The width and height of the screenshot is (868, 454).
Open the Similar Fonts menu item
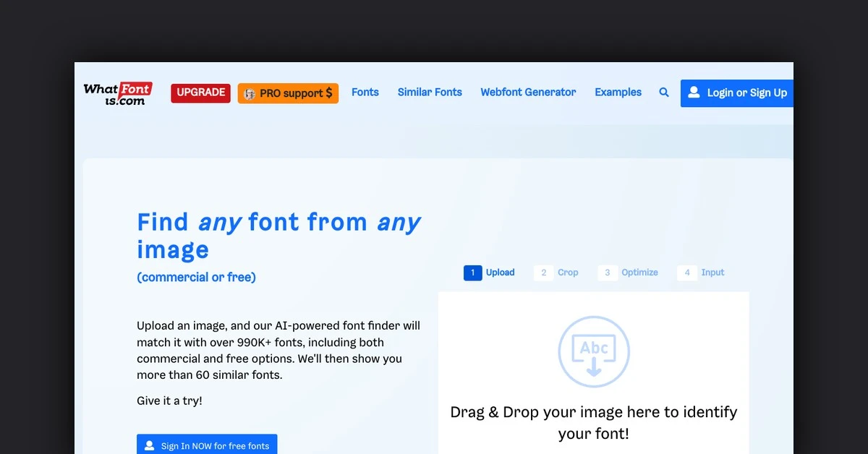[x=430, y=93]
